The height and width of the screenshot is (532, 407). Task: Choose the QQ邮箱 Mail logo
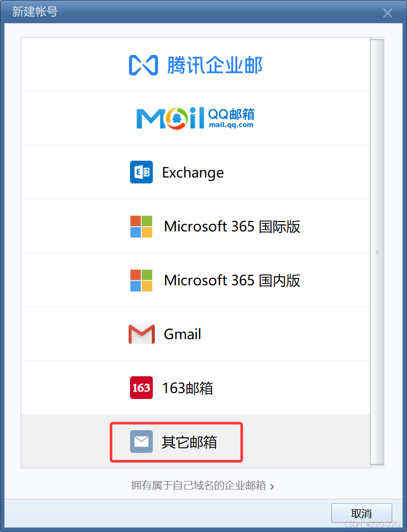[195, 118]
